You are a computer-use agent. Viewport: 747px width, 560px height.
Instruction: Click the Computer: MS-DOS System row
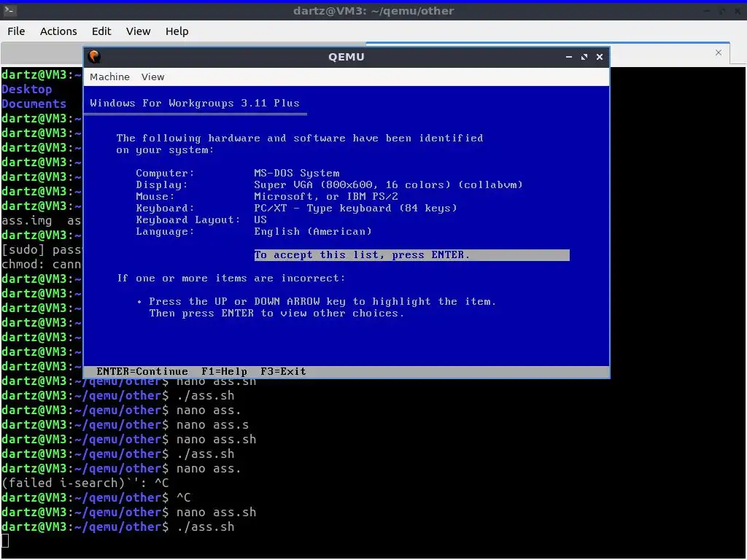click(238, 173)
